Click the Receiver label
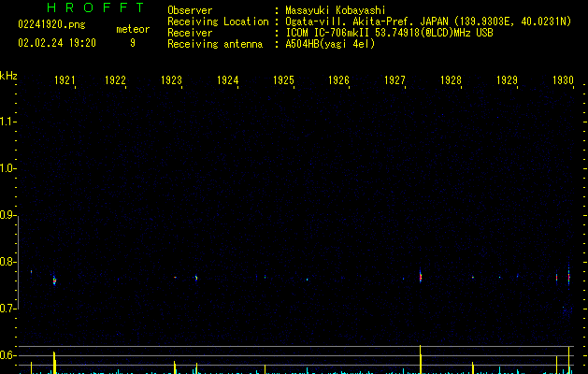The width and height of the screenshot is (588, 374). [x=190, y=33]
